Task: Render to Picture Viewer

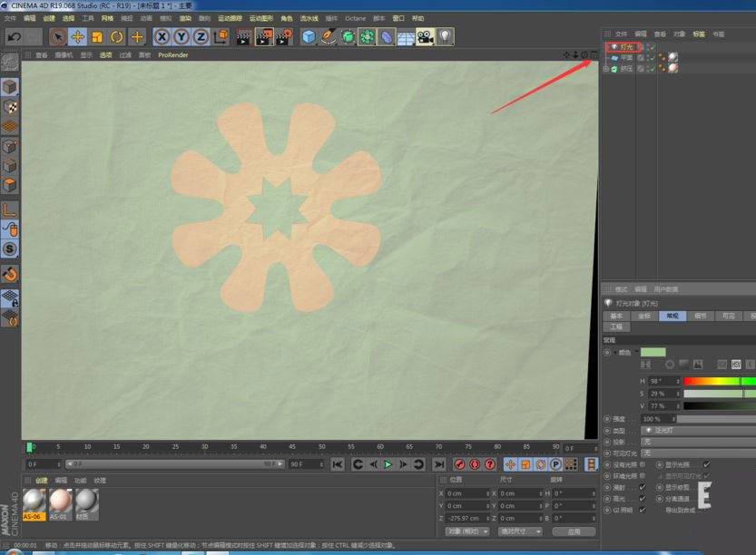Action: click(264, 36)
